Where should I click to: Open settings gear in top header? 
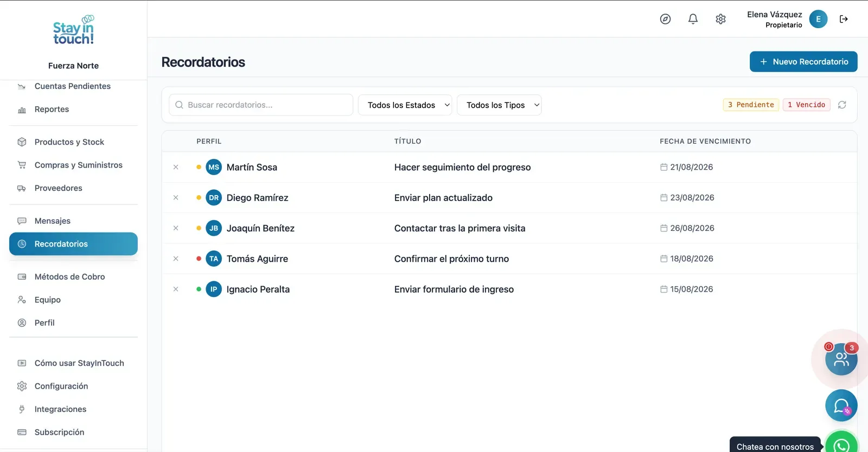pos(720,19)
